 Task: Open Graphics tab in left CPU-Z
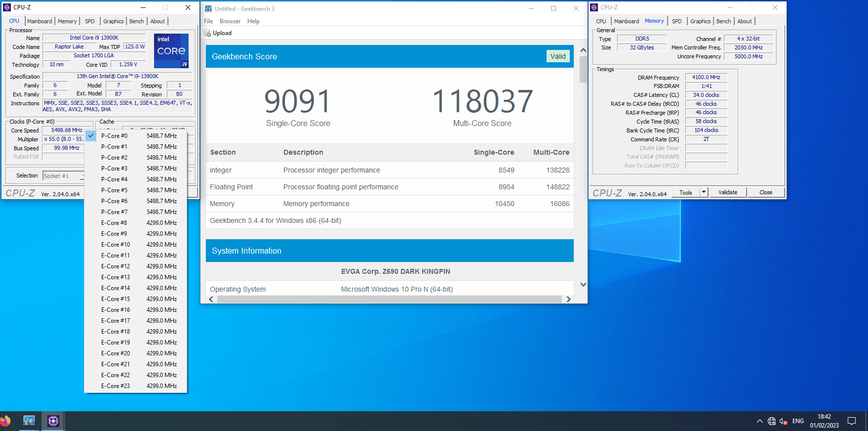point(114,21)
